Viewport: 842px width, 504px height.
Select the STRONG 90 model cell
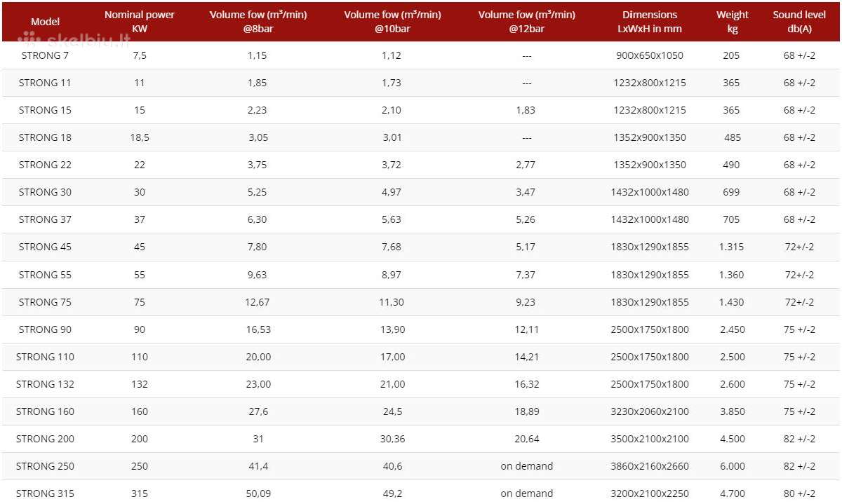click(45, 329)
